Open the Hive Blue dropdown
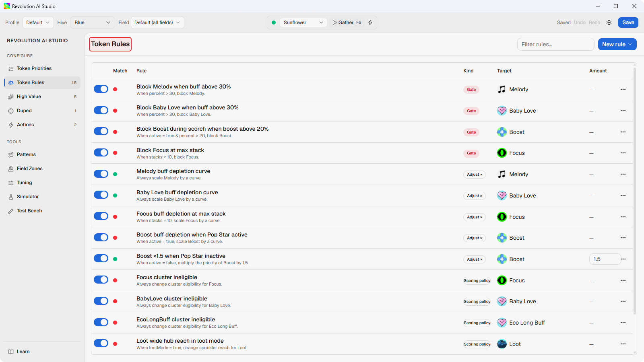Viewport: 644px width, 362px height. pyautogui.click(x=93, y=23)
